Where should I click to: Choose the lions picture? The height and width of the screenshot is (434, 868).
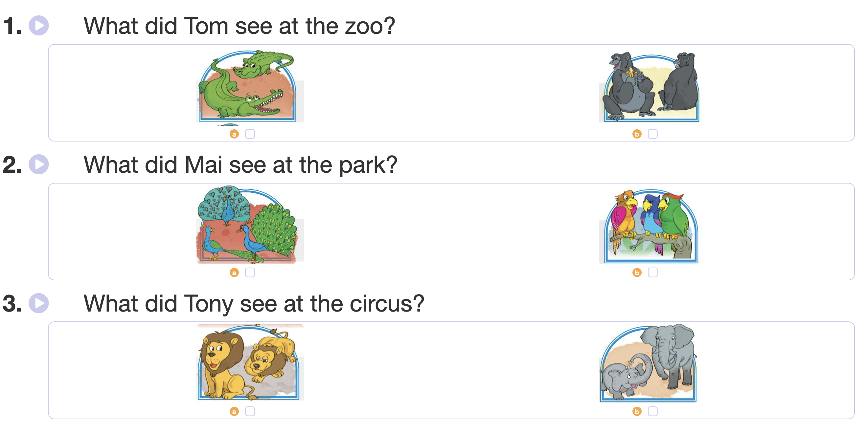tap(249, 363)
